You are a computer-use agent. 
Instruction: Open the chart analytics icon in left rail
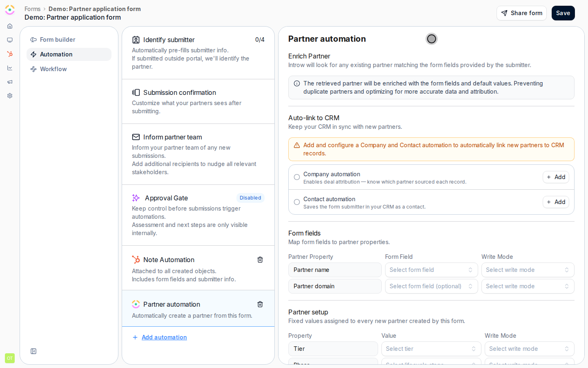pos(10,68)
